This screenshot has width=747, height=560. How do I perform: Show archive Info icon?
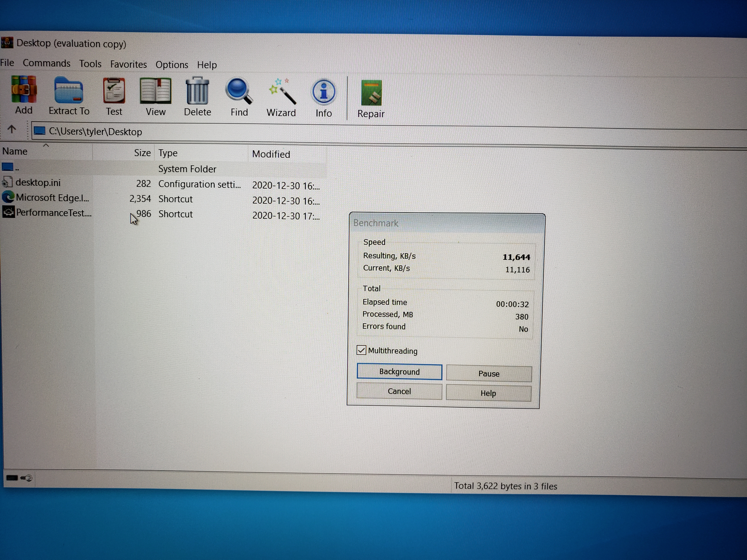click(x=323, y=92)
